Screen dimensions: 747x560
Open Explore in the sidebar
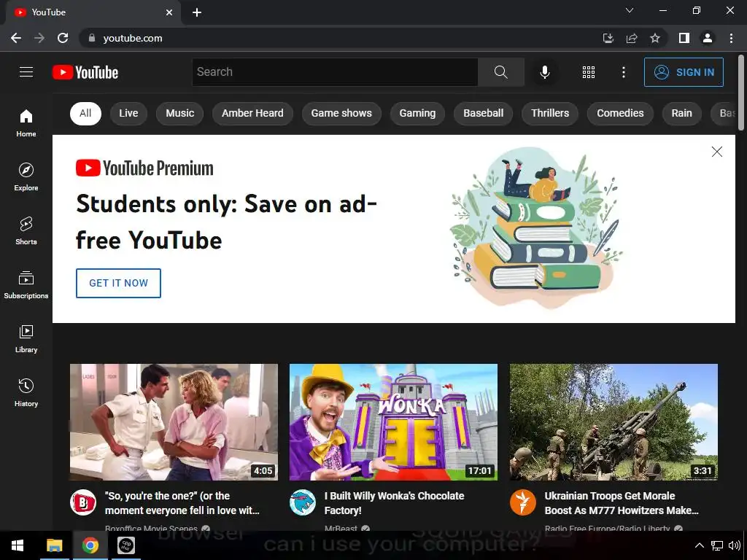(x=26, y=176)
